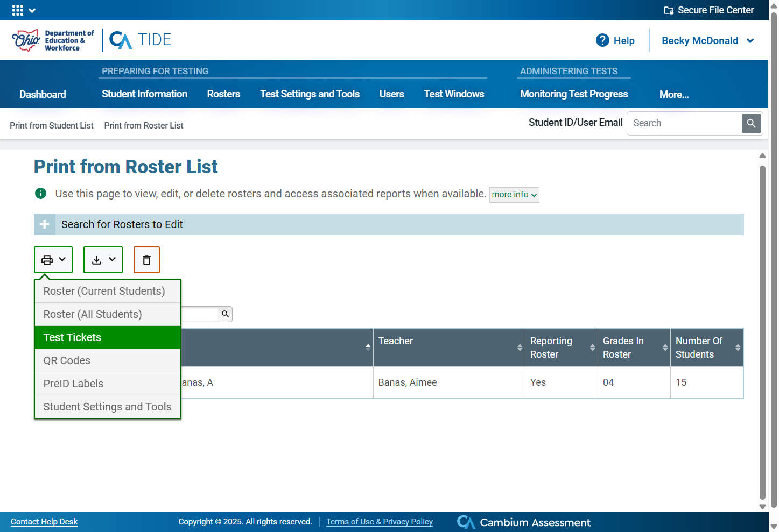Viewport: 779px width, 532px height.
Task: Click the Cambium Assessment footer logo
Action: [524, 522]
